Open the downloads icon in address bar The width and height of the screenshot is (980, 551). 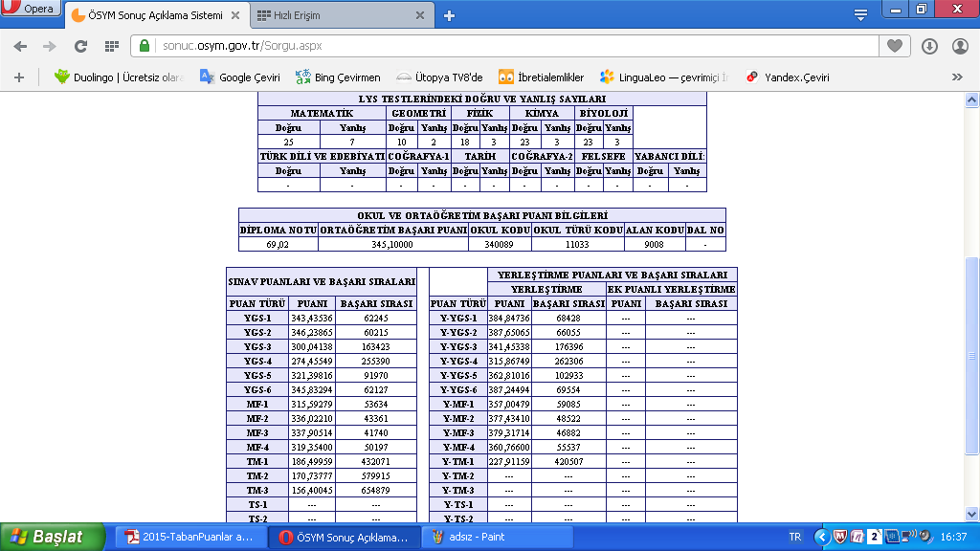(929, 46)
